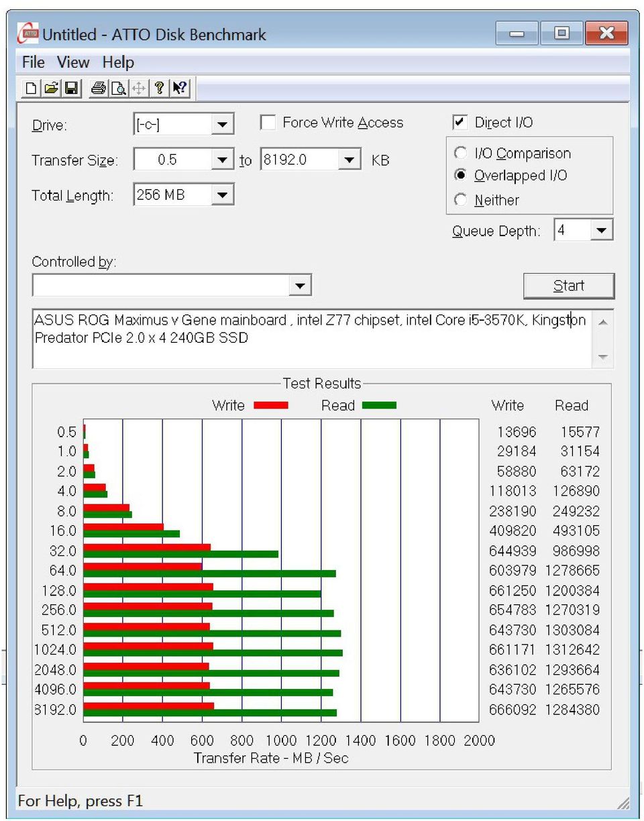
Task: Click read value 1200384
Action: (572, 591)
